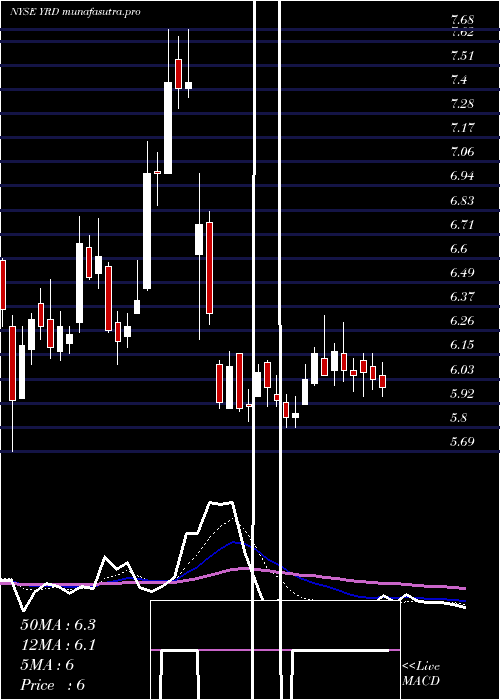Click the NYSE YRD munafasutra.pro title
Screen dimensions: 500x700
pyautogui.click(x=75, y=12)
